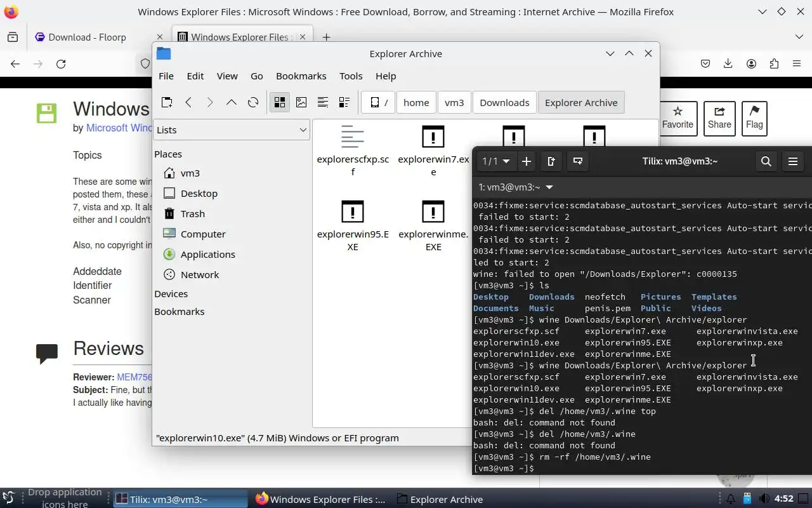Open File menu in file manager
Image resolution: width=812 pixels, height=508 pixels.
click(166, 76)
